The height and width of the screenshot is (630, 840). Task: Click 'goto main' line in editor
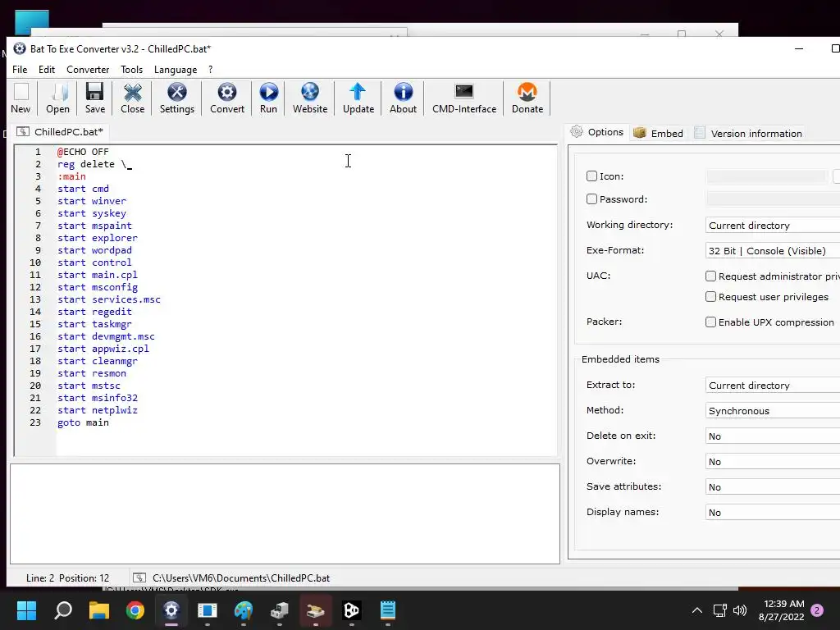tap(83, 422)
